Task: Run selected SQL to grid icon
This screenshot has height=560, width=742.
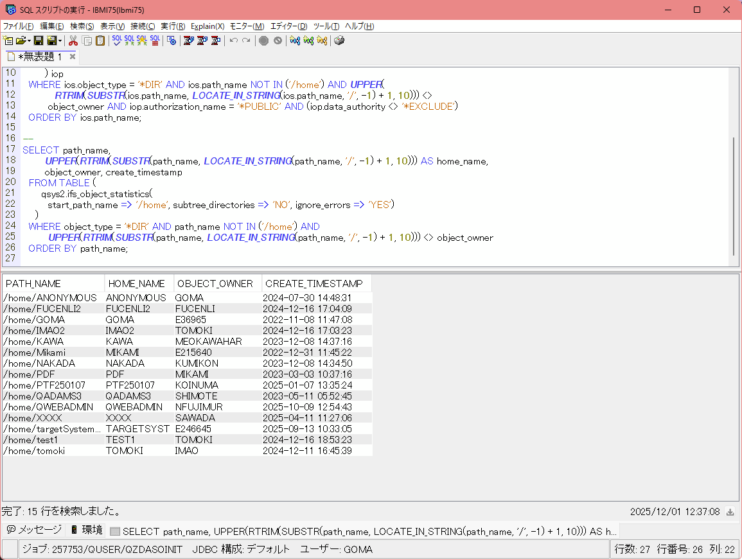Action: (155, 40)
